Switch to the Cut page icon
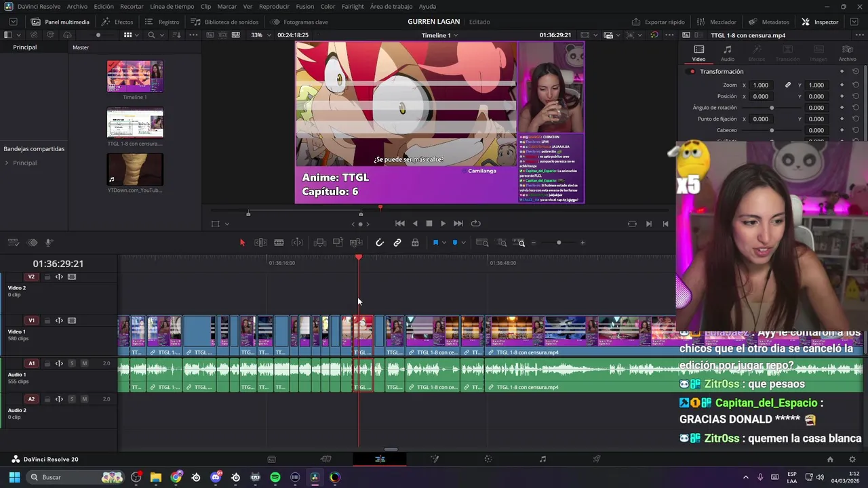 (x=325, y=459)
